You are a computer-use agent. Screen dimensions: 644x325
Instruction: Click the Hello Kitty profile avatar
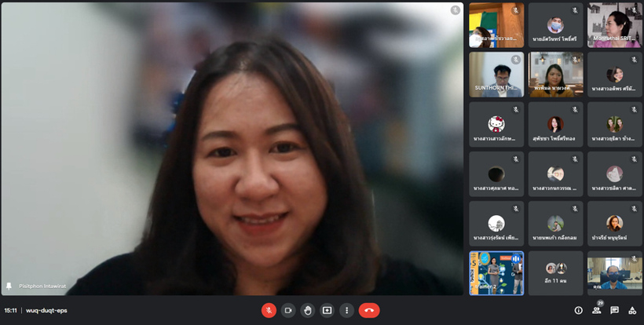496,124
